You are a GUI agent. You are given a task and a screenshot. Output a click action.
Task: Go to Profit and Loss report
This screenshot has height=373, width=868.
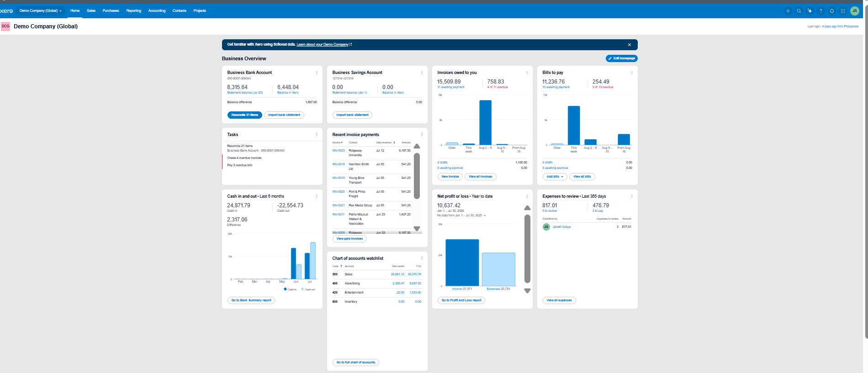pyautogui.click(x=461, y=300)
